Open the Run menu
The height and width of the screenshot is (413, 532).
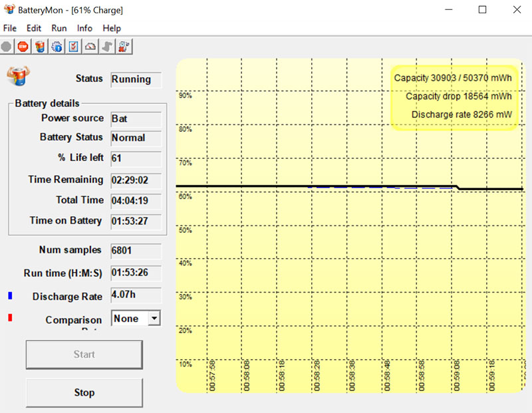tap(59, 28)
